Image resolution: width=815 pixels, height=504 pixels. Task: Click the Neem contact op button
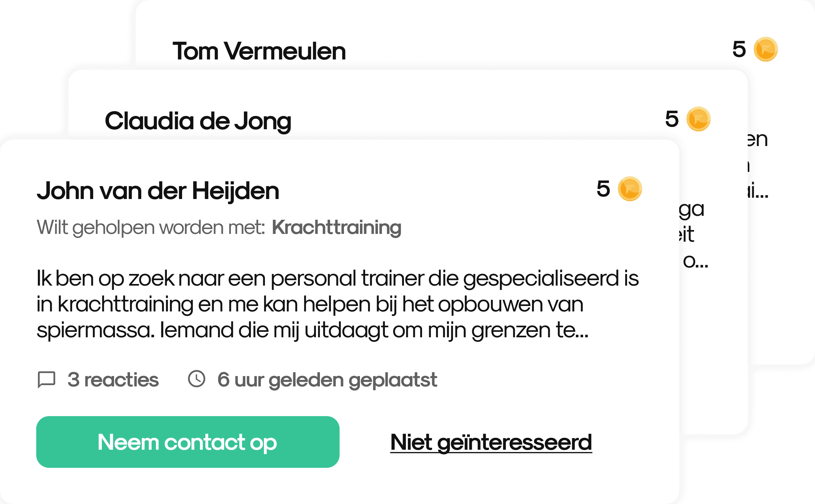[188, 442]
